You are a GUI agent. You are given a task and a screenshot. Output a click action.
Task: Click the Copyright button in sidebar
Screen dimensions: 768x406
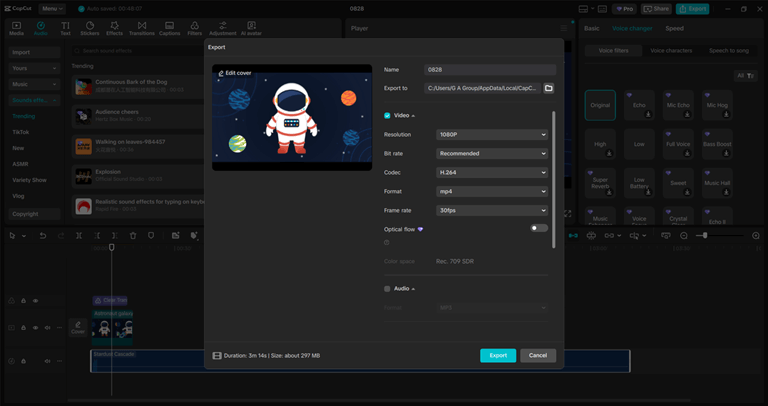[x=34, y=214]
